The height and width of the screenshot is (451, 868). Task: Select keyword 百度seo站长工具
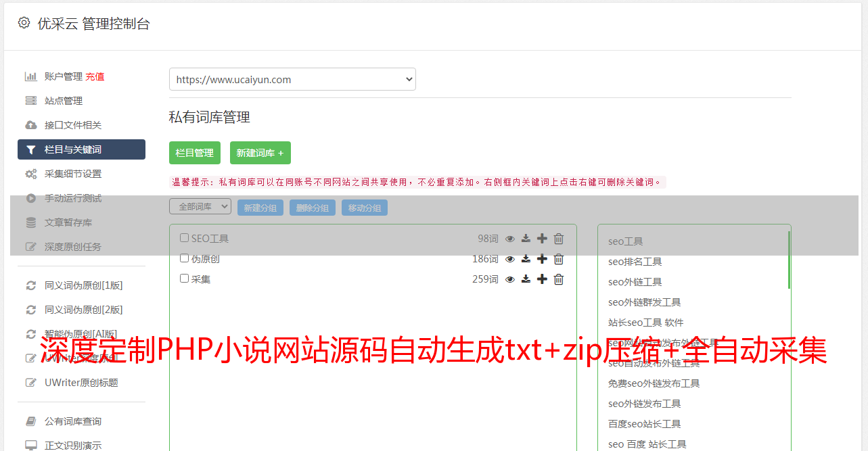645,424
